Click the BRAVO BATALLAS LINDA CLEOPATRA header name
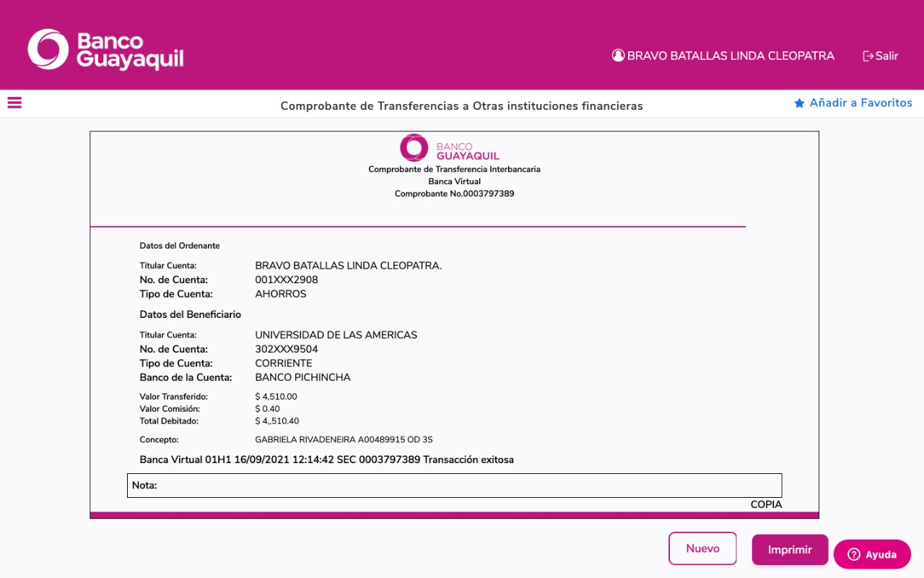This screenshot has width=924, height=578. (731, 56)
